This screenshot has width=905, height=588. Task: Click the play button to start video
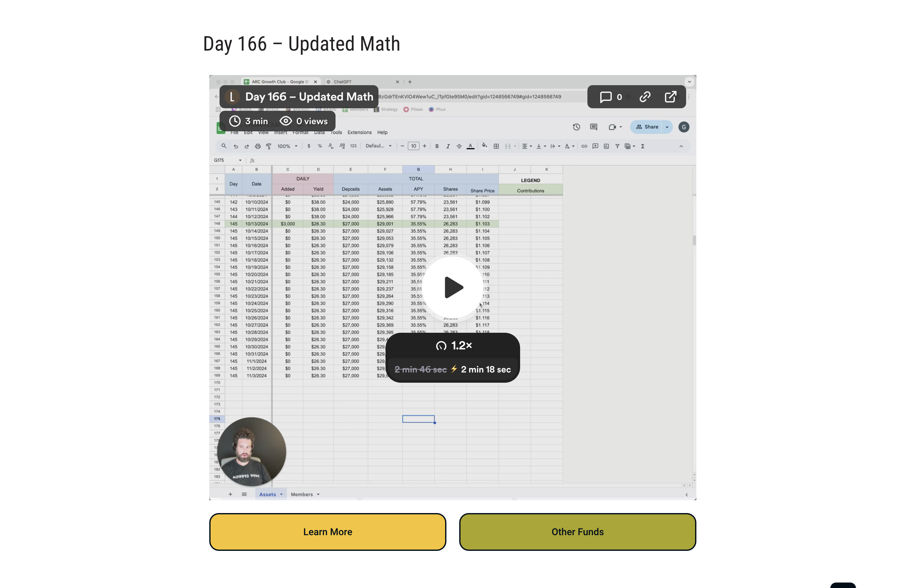453,287
